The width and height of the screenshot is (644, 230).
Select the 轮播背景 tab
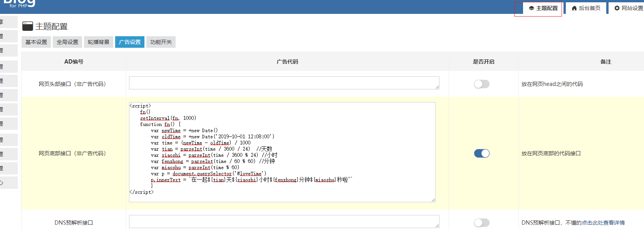coord(99,42)
